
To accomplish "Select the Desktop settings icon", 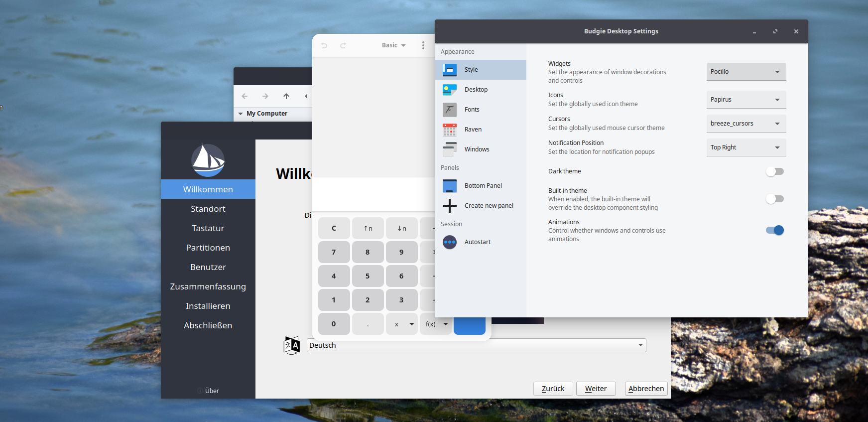I will (x=450, y=90).
